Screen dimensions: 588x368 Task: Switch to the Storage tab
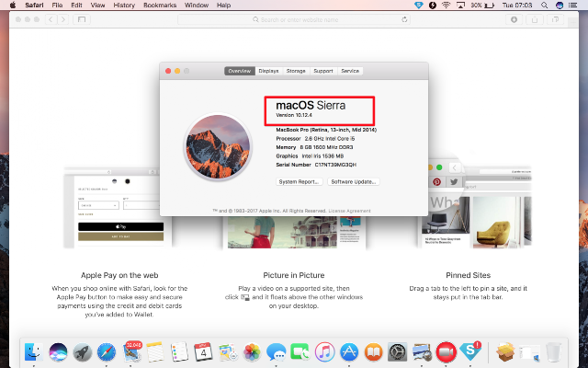(296, 71)
